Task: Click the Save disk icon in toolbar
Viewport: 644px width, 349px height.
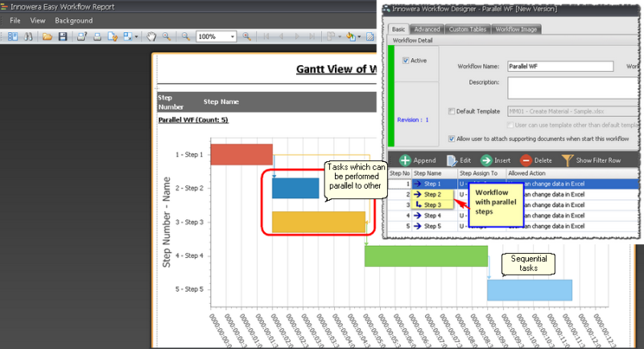Action: tap(63, 37)
